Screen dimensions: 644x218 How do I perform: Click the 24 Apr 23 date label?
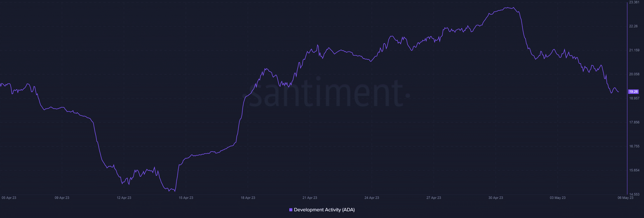[372, 198]
